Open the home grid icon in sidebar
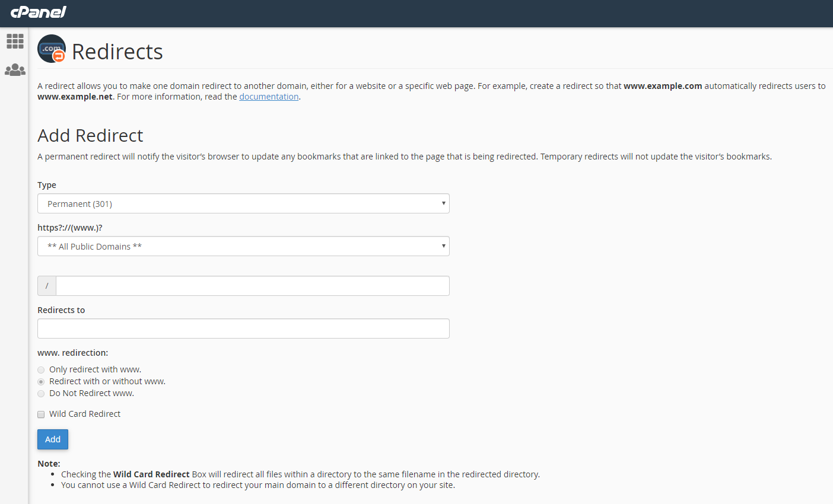Viewport: 833px width, 504px height. coord(15,41)
